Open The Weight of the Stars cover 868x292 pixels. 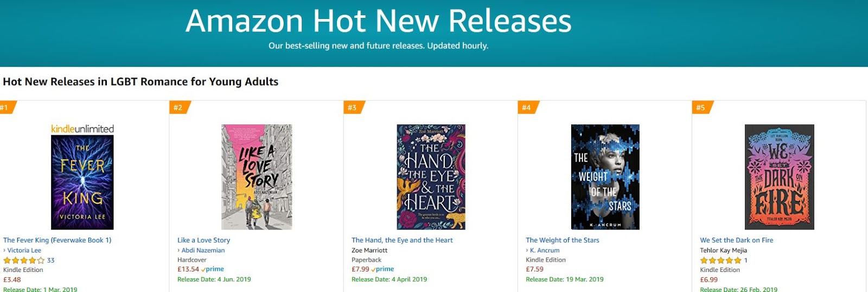[x=605, y=177]
